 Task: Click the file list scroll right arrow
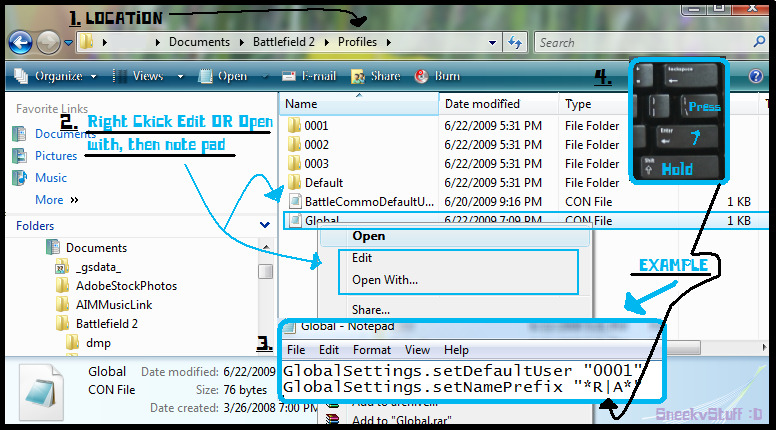764,348
